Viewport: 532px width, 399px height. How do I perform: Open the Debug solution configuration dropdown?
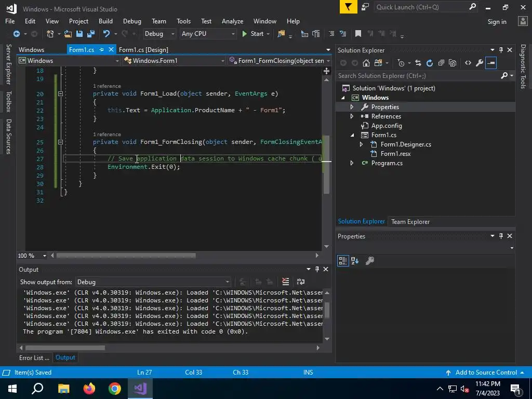click(159, 34)
